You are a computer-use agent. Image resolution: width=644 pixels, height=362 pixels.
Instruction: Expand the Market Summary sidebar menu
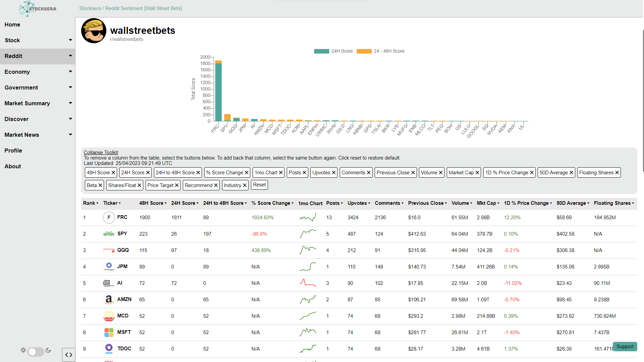coord(38,103)
